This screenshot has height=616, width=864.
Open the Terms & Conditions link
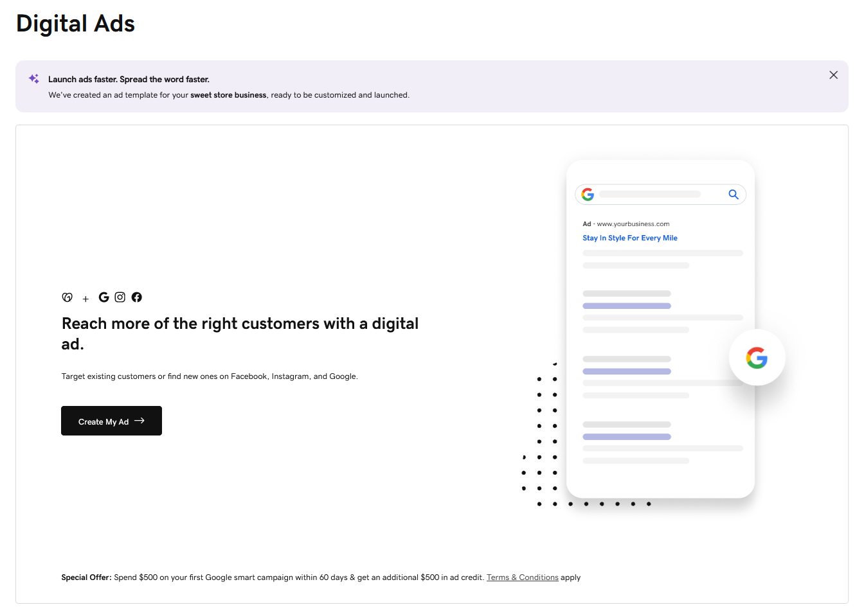[x=522, y=577]
